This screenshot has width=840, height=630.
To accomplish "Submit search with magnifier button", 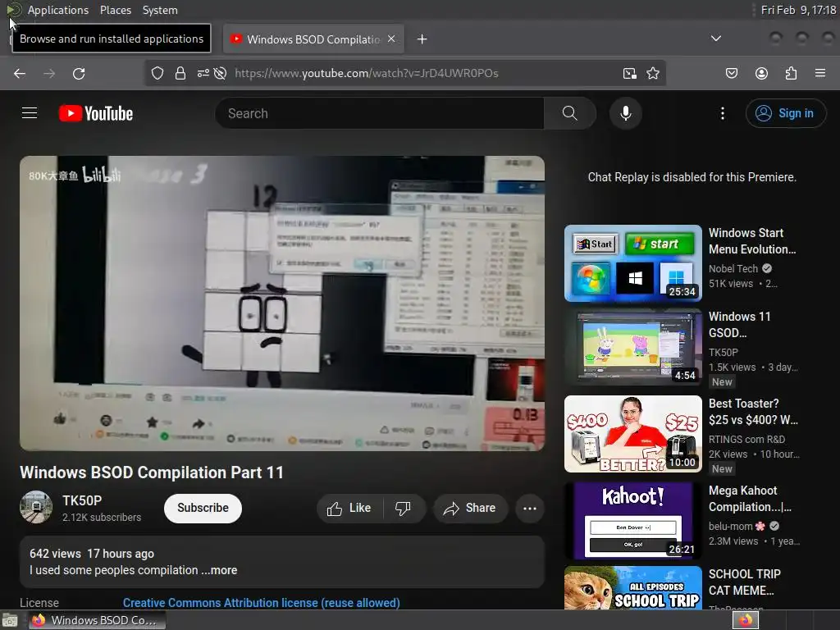I will 570,113.
